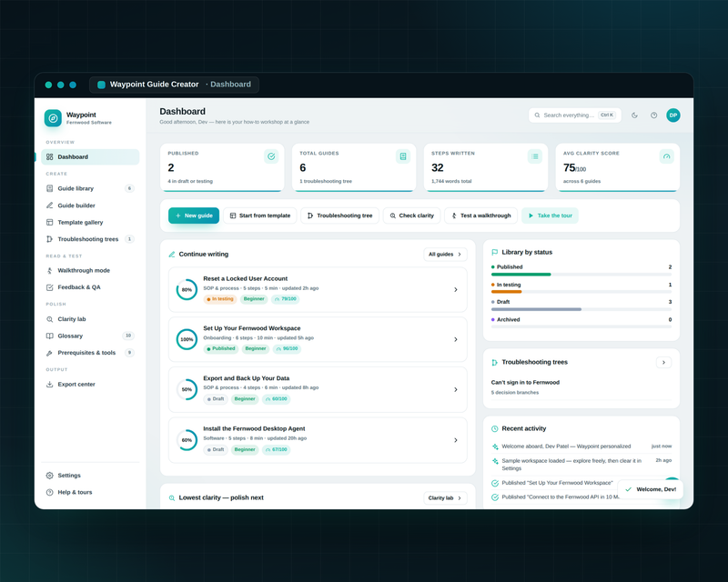Viewport: 728px width, 582px height.
Task: Expand Reset a Locked User Account row chevron
Action: [x=456, y=289]
